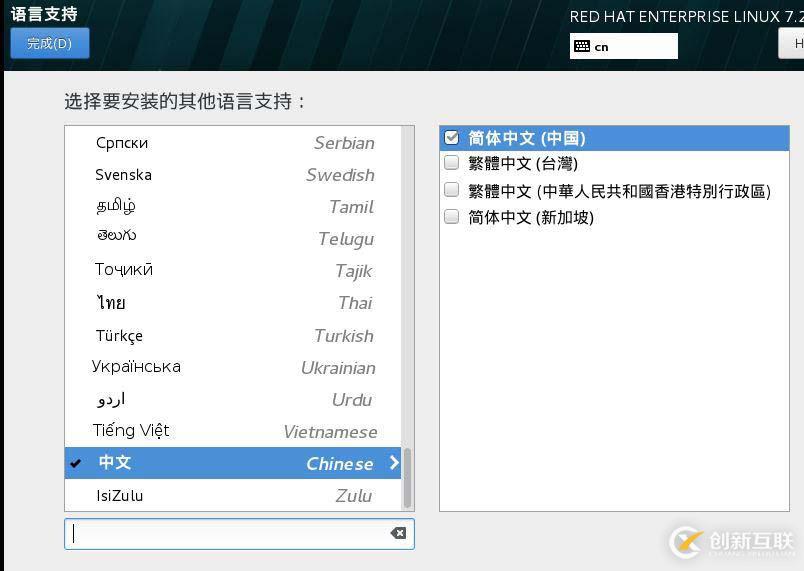This screenshot has height=571, width=804.
Task: Select the Ukrainian language row
Action: 233,367
